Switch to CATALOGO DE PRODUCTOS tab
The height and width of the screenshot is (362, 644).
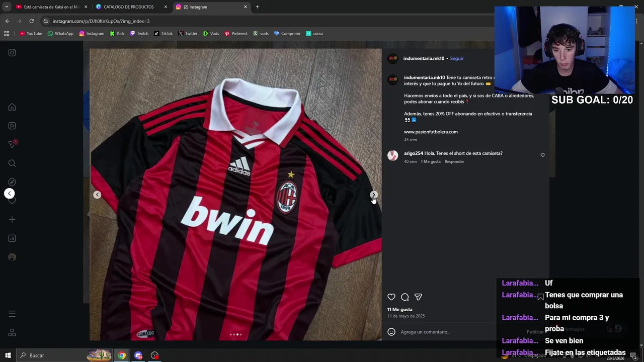[132, 7]
